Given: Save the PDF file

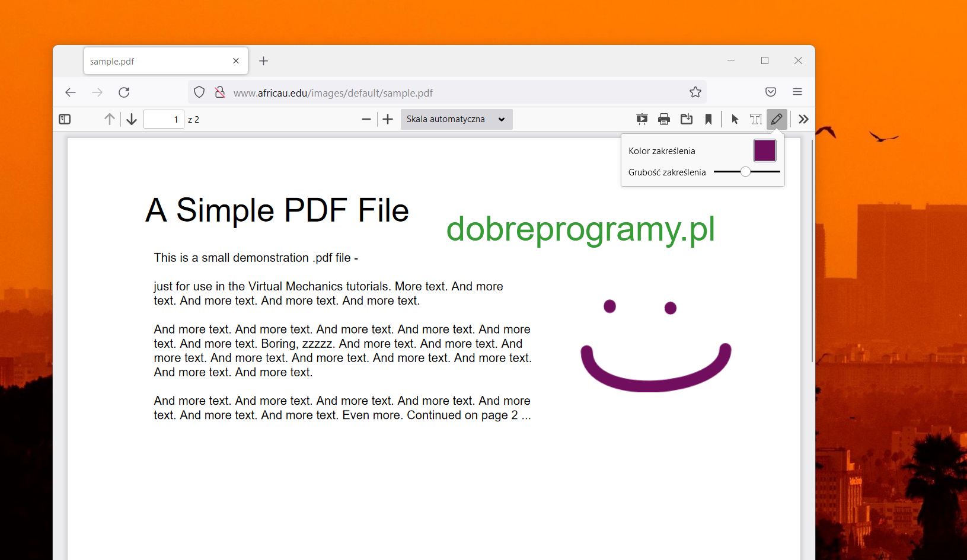Looking at the screenshot, I should point(687,119).
